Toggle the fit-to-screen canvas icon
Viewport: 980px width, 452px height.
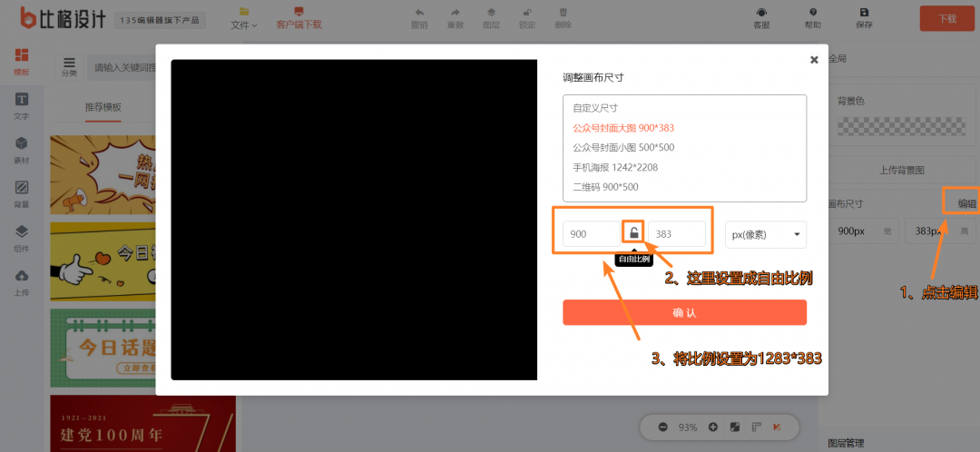coord(734,427)
